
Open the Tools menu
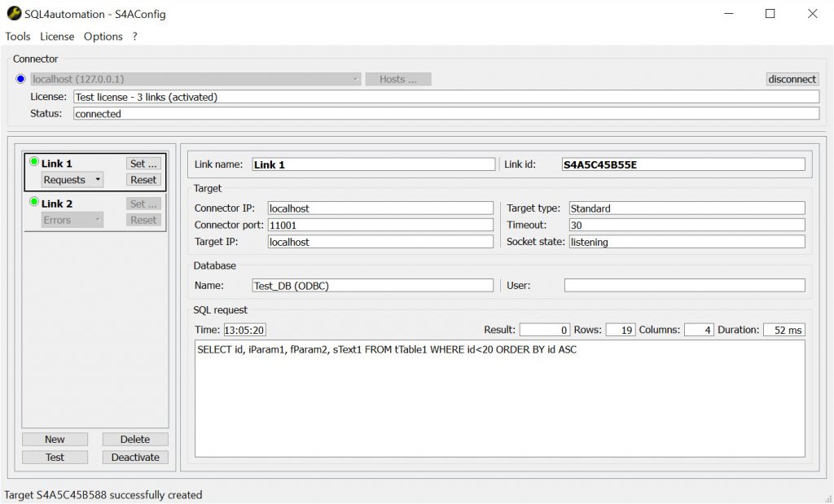pyautogui.click(x=18, y=37)
